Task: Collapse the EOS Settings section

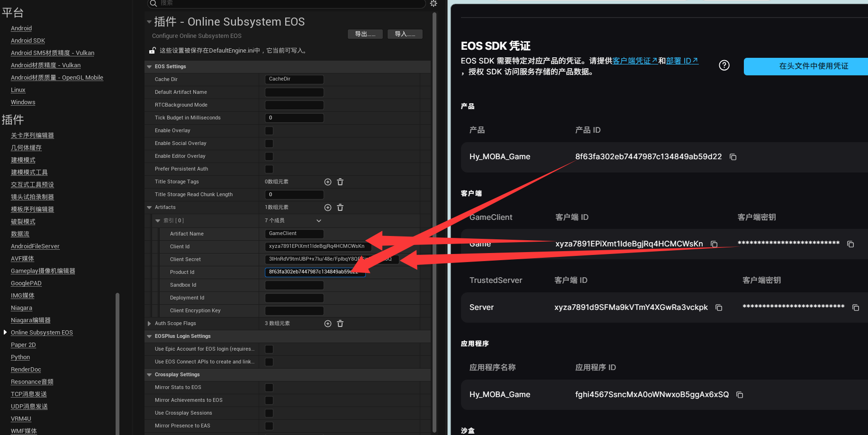Action: pyautogui.click(x=150, y=67)
